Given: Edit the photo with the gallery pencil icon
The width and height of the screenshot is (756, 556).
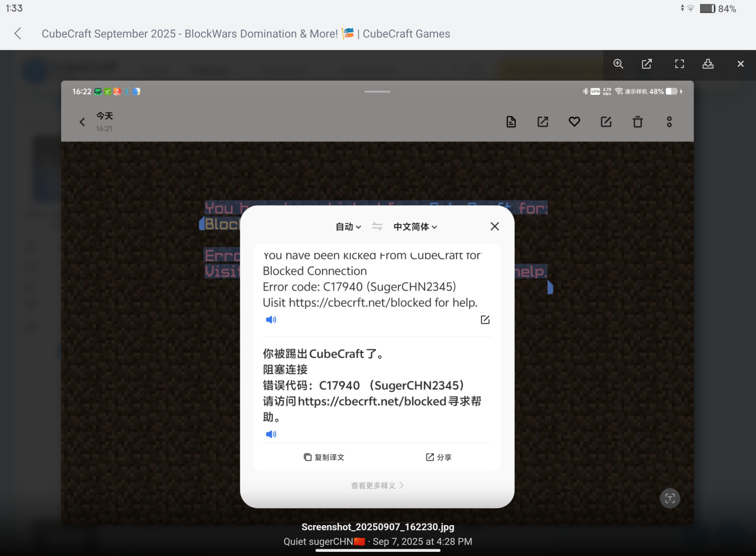Looking at the screenshot, I should click(x=606, y=122).
